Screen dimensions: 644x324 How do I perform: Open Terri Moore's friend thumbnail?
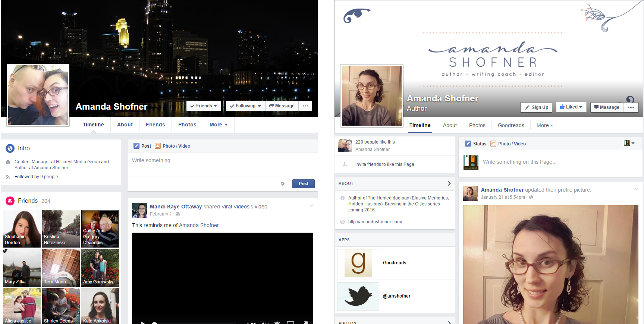pos(61,268)
